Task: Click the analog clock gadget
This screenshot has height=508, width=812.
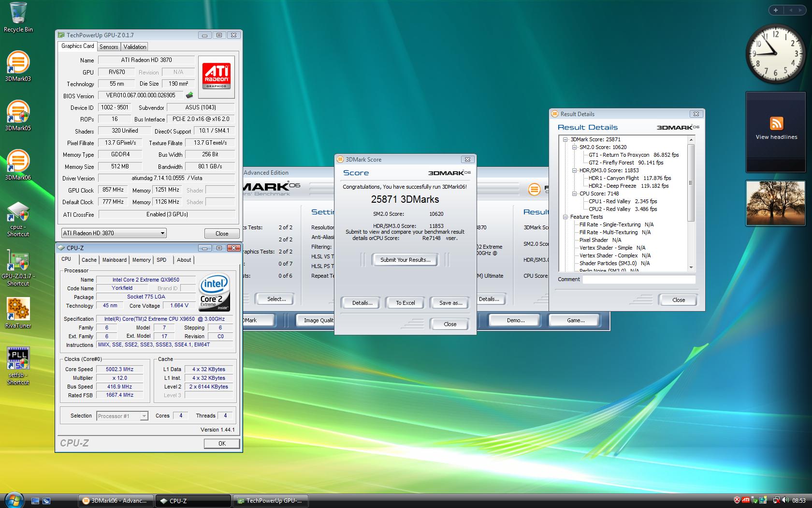Action: coord(776,54)
